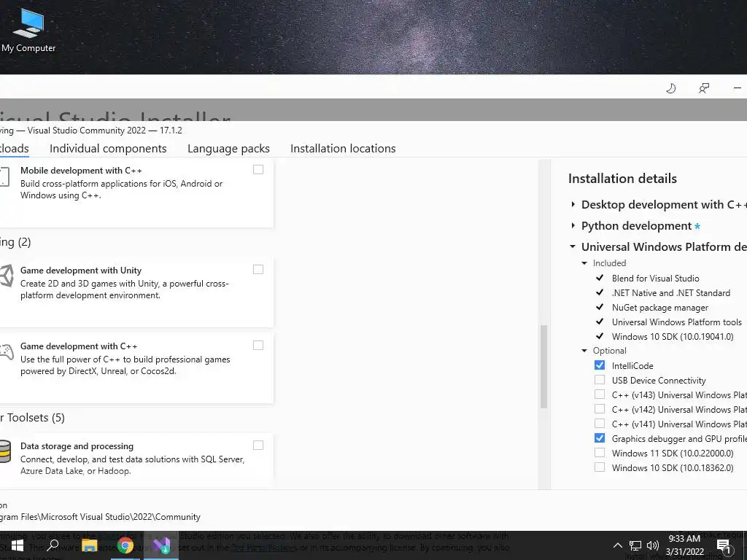Click the Installation details heading
747x560 pixels.
click(x=622, y=179)
